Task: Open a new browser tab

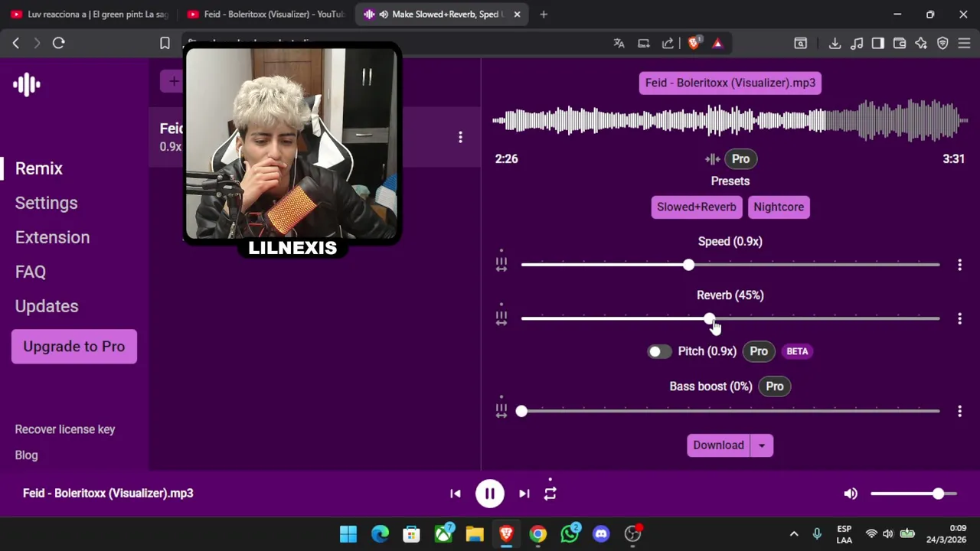Action: tap(544, 15)
